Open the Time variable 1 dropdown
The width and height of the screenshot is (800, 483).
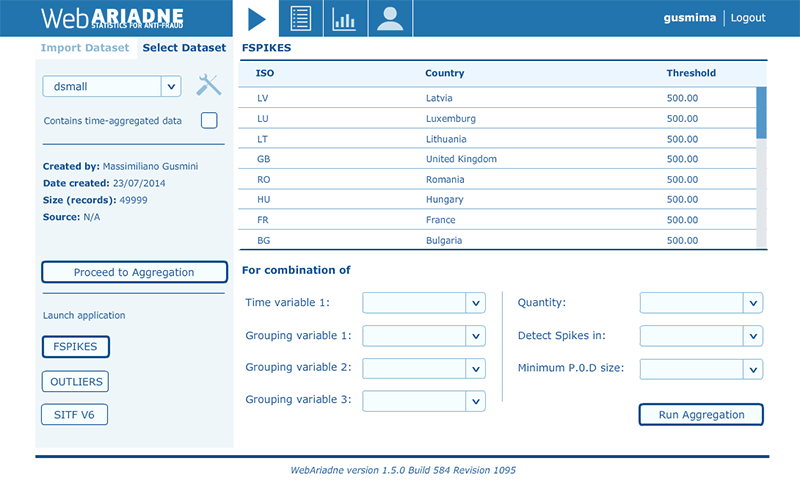point(474,303)
